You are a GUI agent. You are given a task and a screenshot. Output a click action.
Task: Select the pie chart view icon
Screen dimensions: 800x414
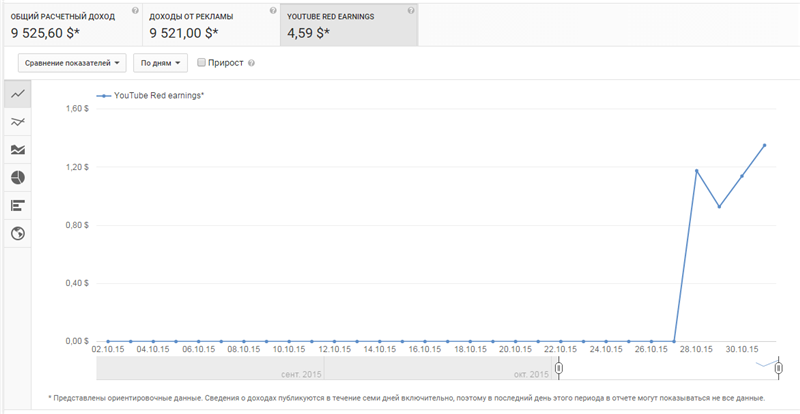coord(18,178)
